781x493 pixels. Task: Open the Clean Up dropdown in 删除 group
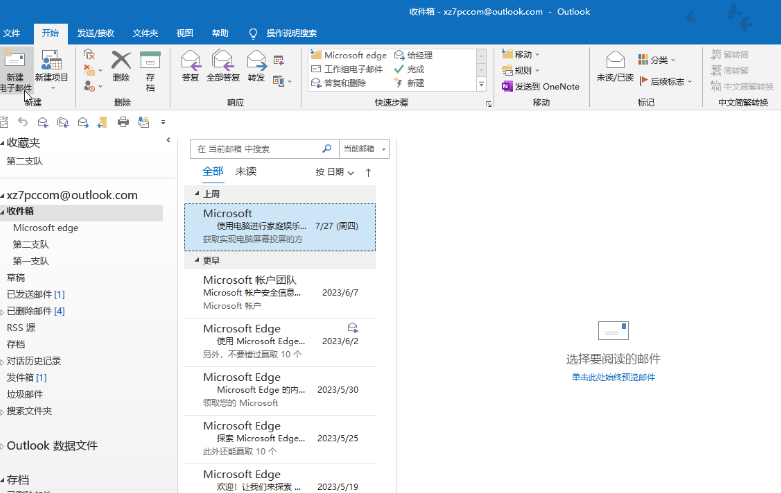click(93, 70)
